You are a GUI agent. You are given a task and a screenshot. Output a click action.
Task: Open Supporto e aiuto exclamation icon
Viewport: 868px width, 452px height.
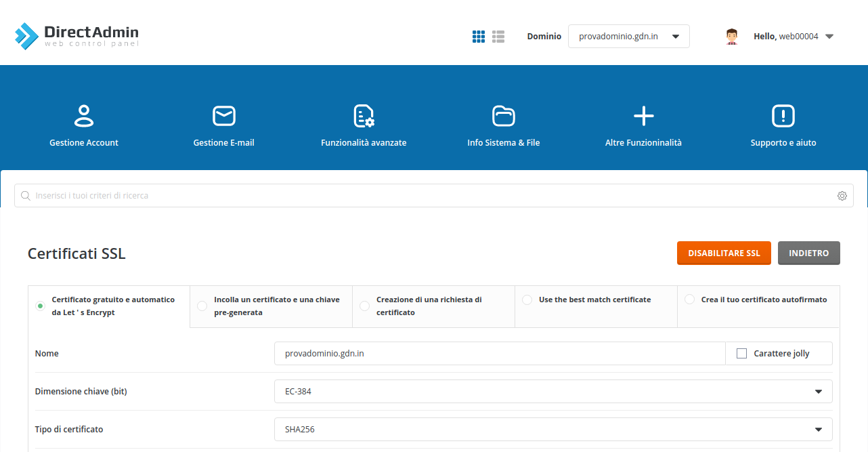pyautogui.click(x=783, y=116)
